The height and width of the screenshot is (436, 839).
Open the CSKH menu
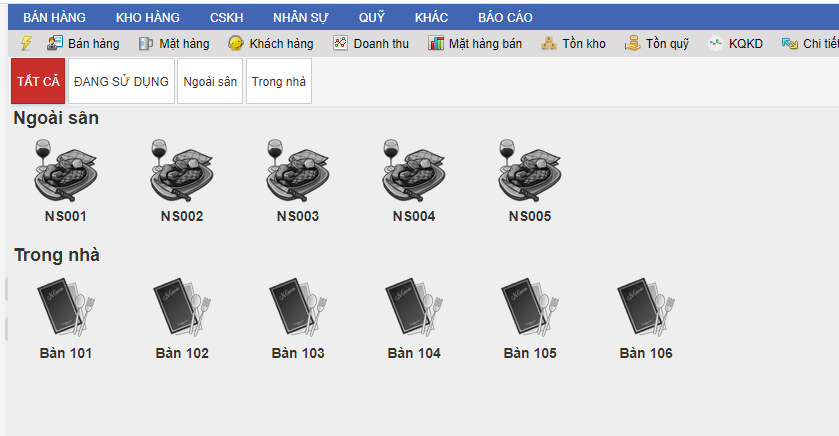click(x=226, y=18)
